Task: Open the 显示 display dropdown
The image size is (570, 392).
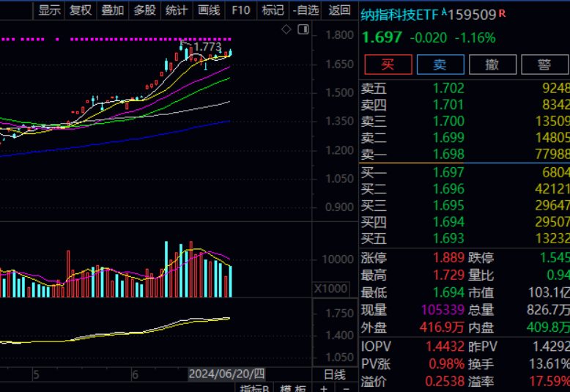Action: [x=49, y=10]
